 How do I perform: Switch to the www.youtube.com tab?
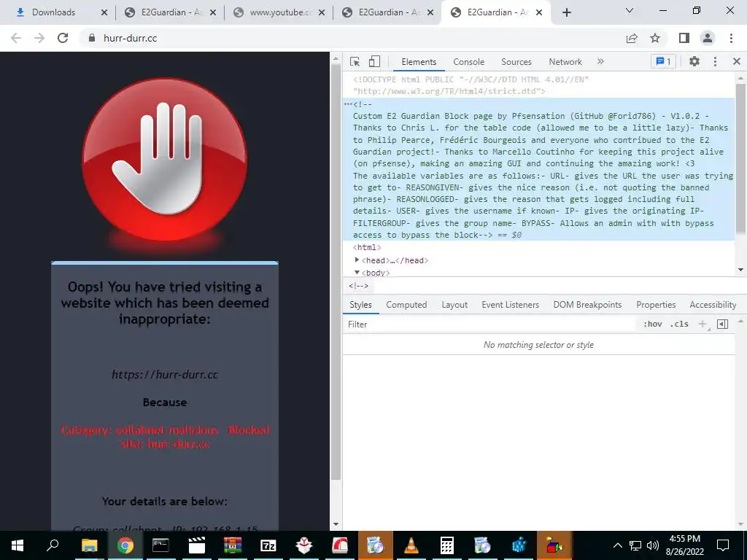pos(279,12)
